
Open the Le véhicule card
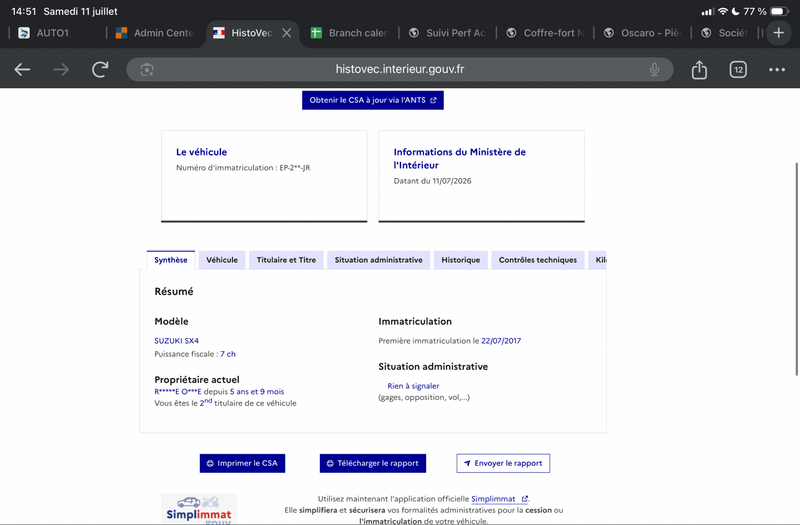click(x=264, y=176)
